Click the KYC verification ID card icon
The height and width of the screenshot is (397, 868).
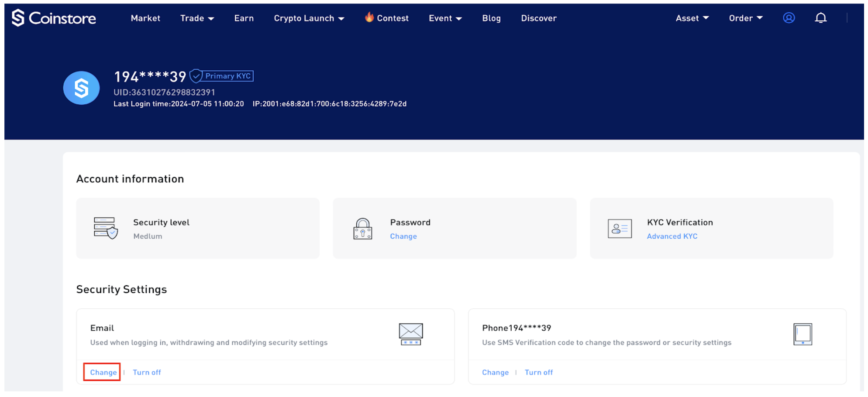(620, 228)
